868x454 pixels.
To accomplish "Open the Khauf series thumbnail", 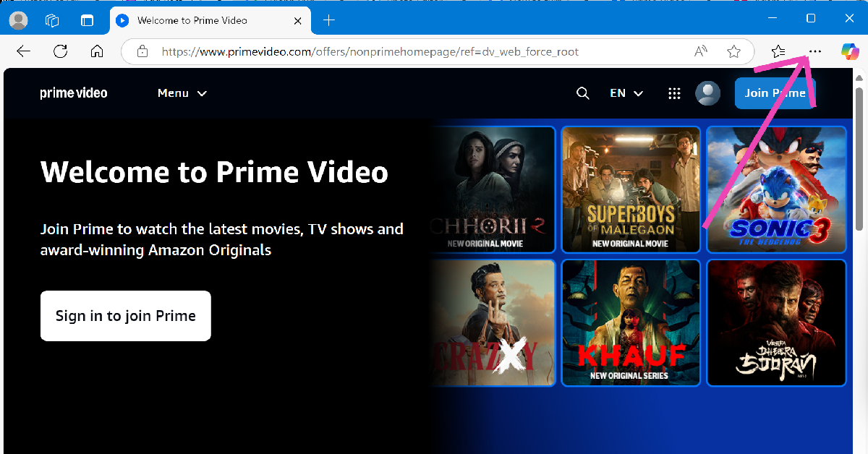I will tap(631, 322).
